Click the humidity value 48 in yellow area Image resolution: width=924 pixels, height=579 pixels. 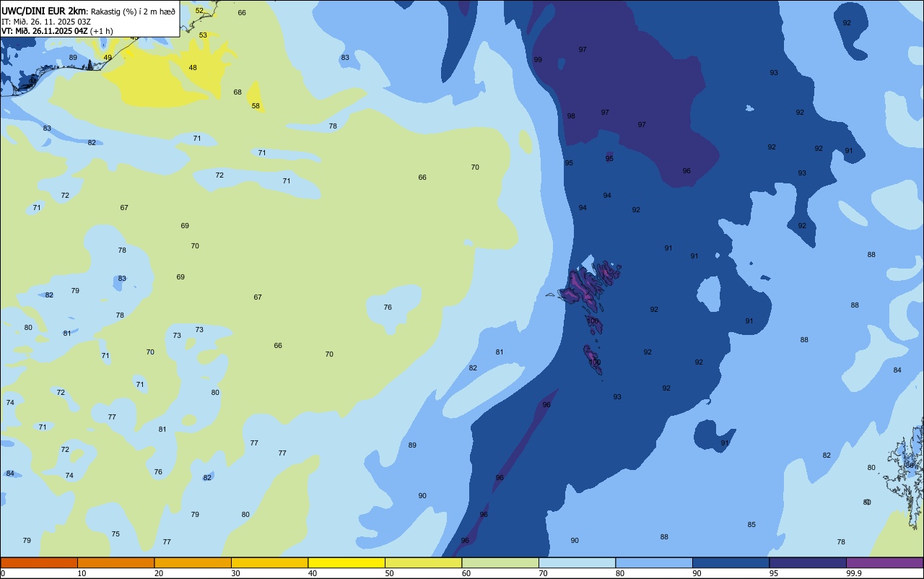click(x=193, y=68)
